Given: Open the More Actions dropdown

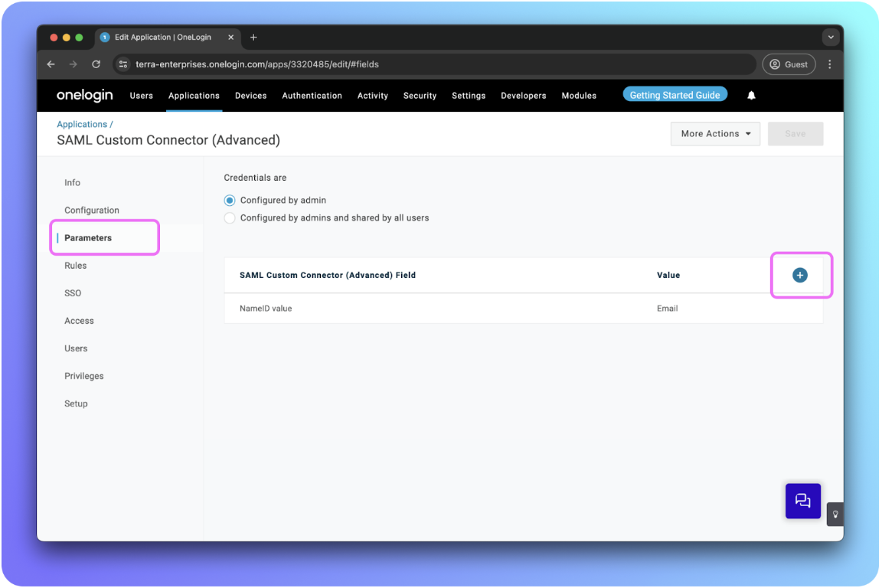Looking at the screenshot, I should [715, 134].
